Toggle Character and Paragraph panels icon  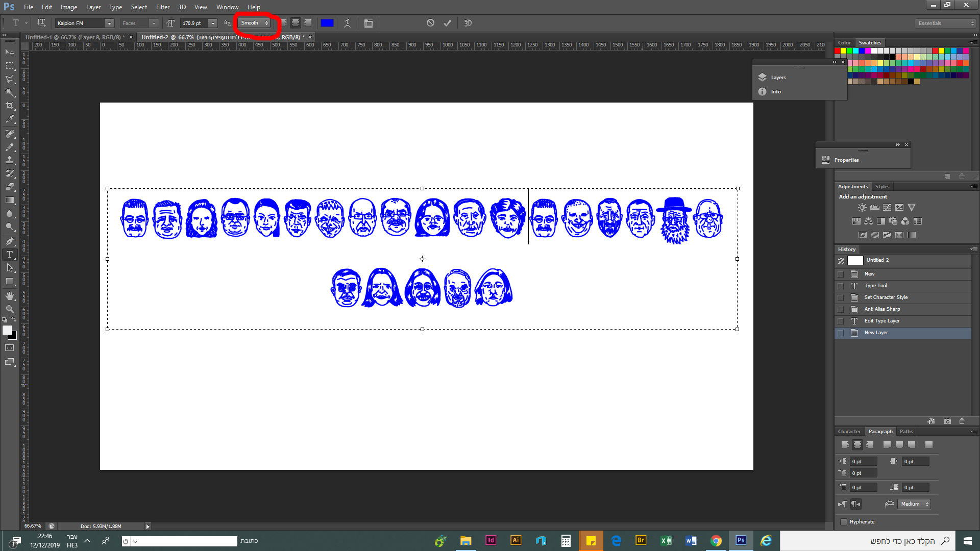click(x=369, y=23)
